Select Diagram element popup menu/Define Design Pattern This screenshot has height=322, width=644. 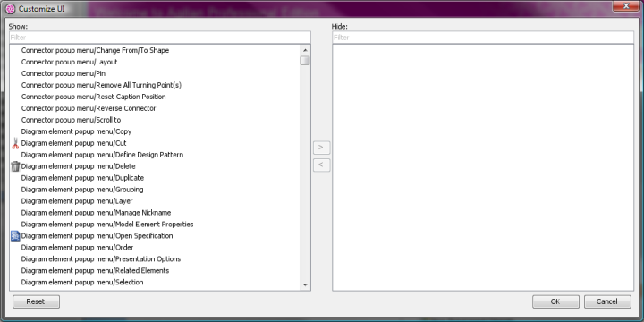102,155
